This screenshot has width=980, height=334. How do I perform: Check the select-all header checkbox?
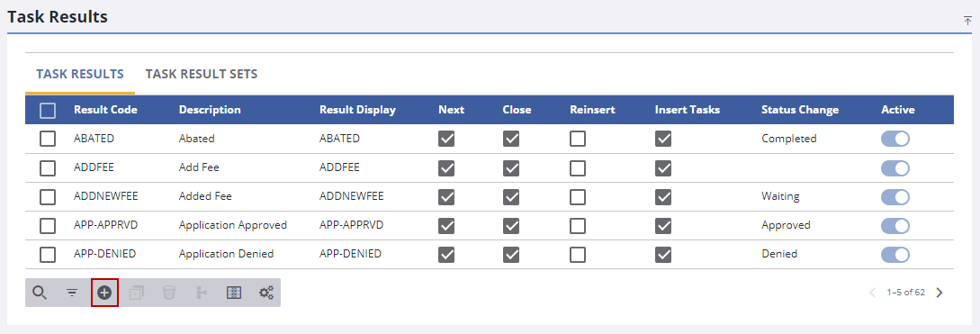tap(48, 111)
